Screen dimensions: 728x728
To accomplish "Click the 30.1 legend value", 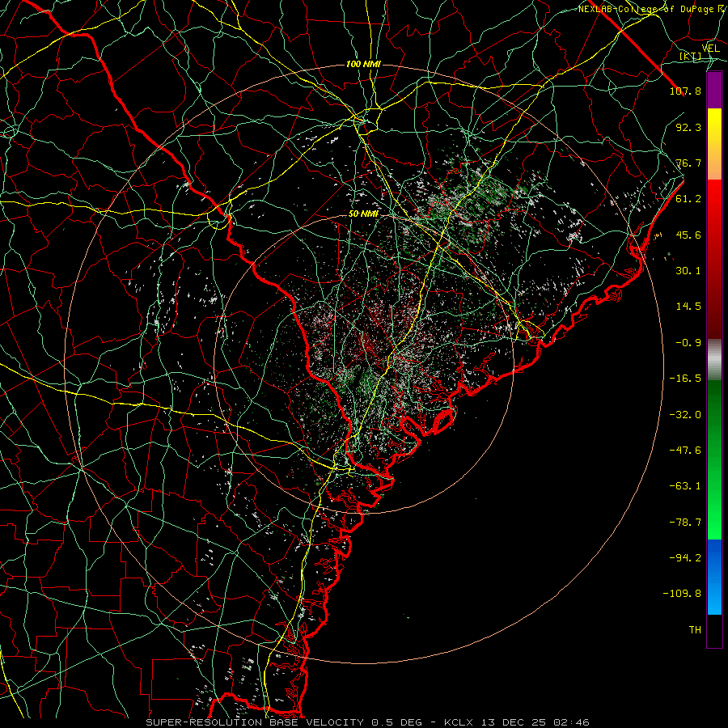I will tap(688, 271).
